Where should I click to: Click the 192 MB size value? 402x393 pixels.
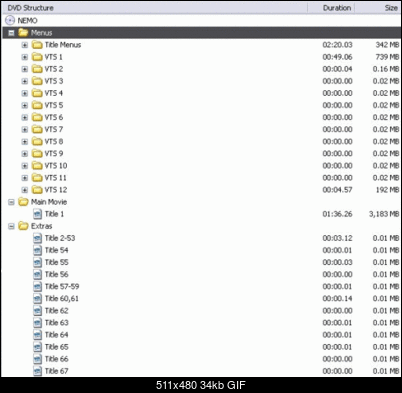pyautogui.click(x=387, y=190)
